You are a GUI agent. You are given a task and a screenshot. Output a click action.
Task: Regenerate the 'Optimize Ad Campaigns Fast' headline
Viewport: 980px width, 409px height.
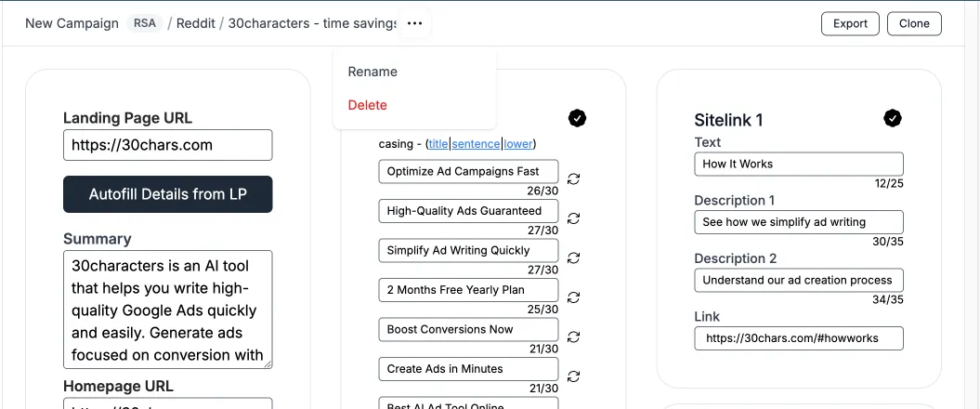coord(573,178)
